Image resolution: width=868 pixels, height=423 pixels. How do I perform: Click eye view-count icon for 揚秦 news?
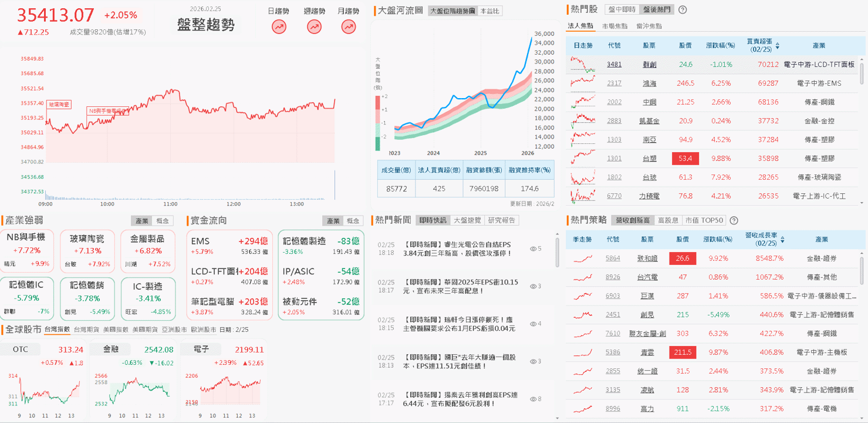coord(533,399)
